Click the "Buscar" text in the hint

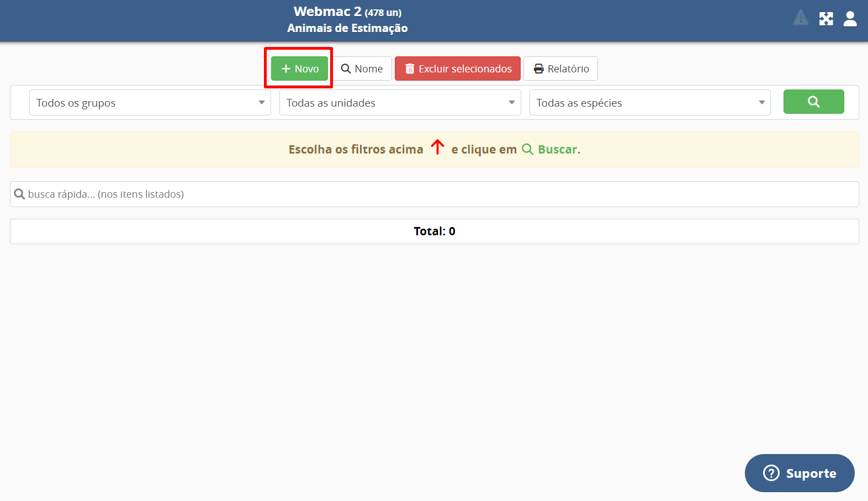558,150
